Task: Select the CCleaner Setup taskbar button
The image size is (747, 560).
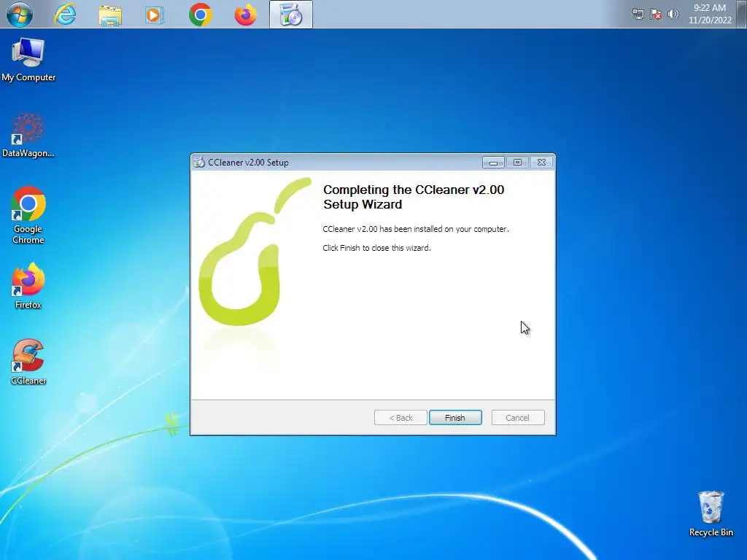Action: (290, 15)
